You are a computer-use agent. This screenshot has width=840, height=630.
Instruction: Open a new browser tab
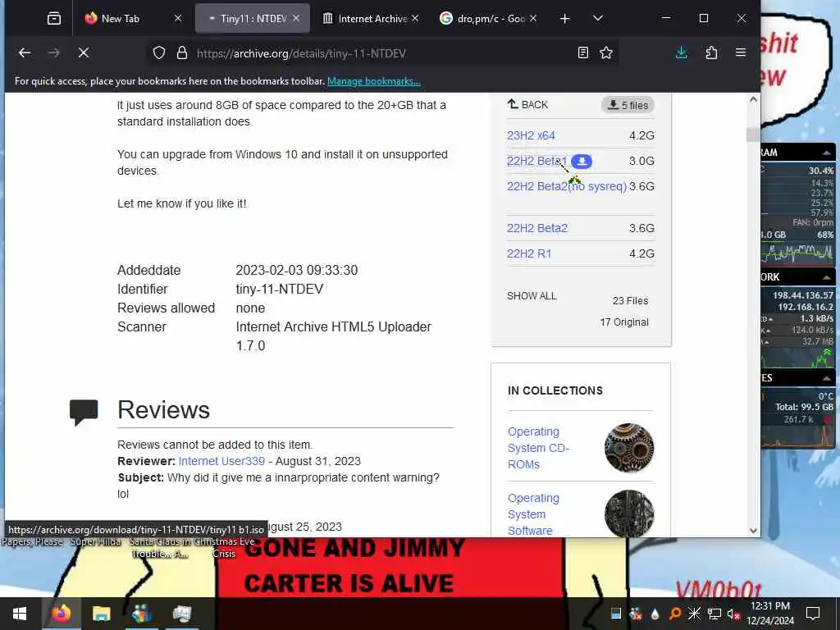(x=564, y=19)
